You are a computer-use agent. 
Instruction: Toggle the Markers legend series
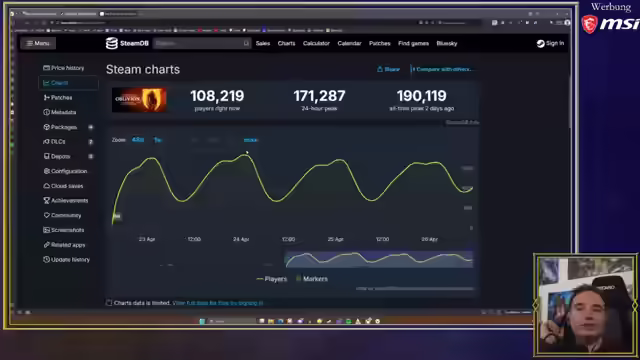pos(312,279)
